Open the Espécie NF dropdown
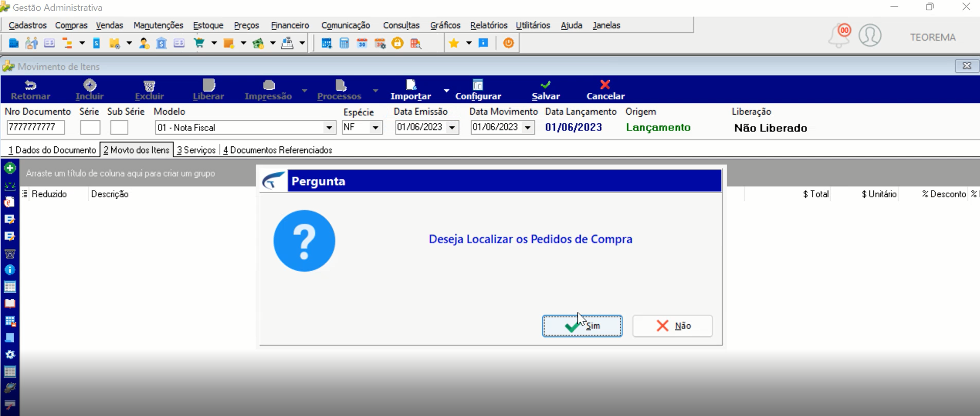The height and width of the screenshot is (416, 980). coord(376,127)
